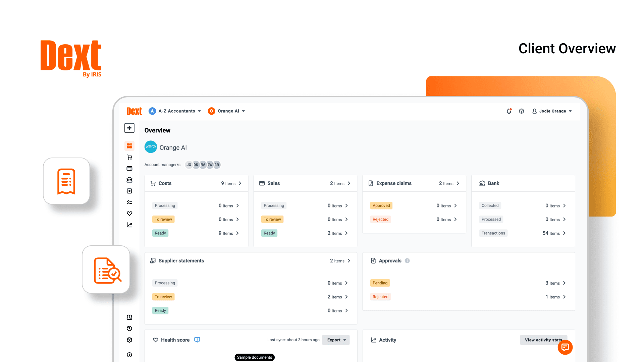The height and width of the screenshot is (362, 644).
Task: Open the Export dropdown button
Action: point(336,340)
